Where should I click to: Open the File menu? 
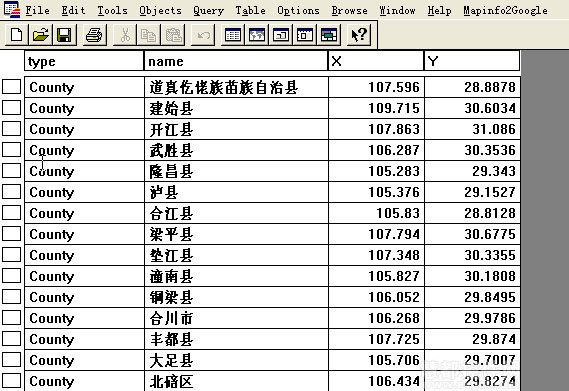(x=37, y=11)
